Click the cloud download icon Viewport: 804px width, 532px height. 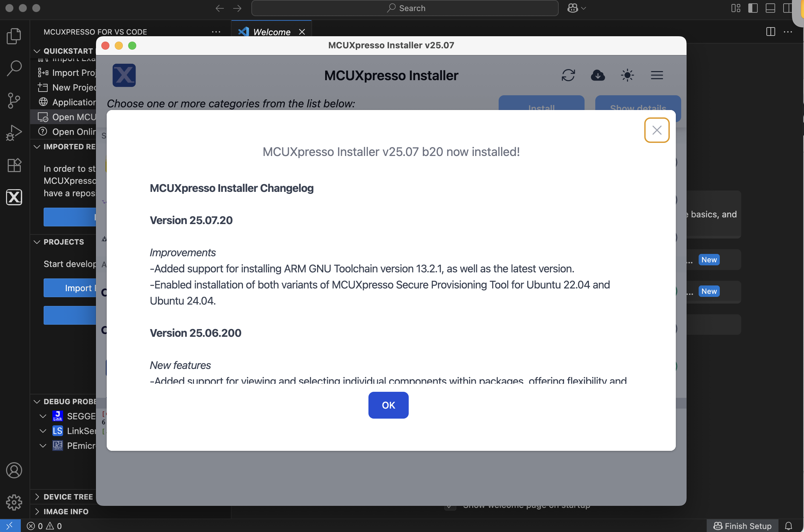(x=598, y=75)
